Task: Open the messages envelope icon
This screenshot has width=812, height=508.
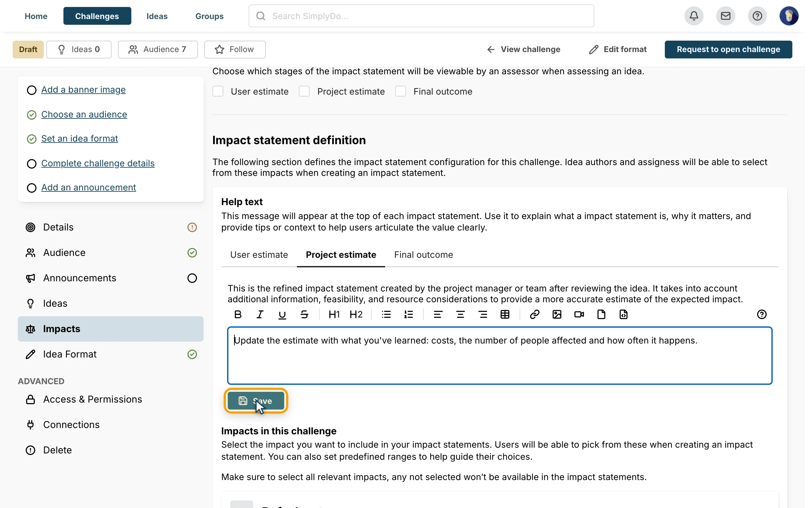Action: (x=725, y=16)
